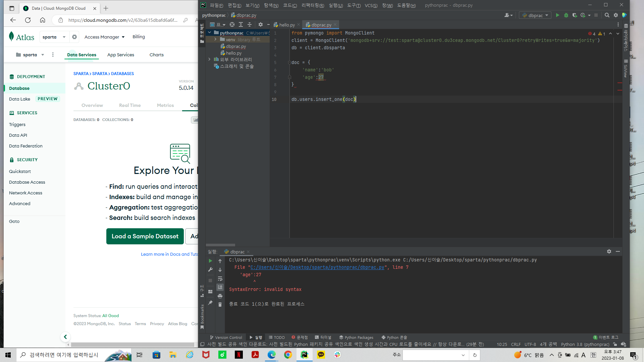Image resolution: width=644 pixels, height=362 pixels.
Task: Toggle the Pin Tab icon in Run panel
Action: point(210,303)
